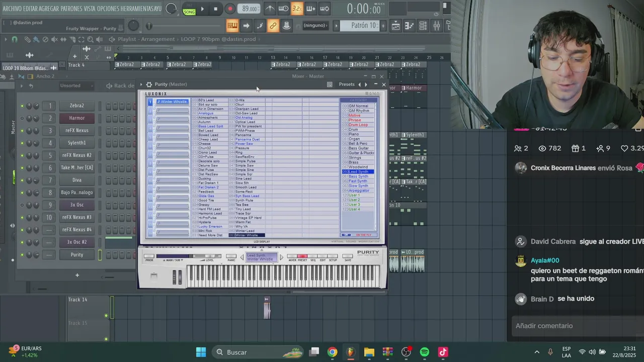Open the Mixer view icon
This screenshot has width=644, height=362.
(436, 26)
